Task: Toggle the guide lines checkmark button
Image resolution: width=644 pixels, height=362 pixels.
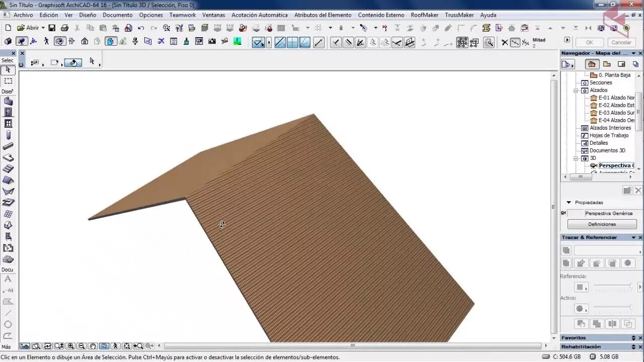Action: 258,43
